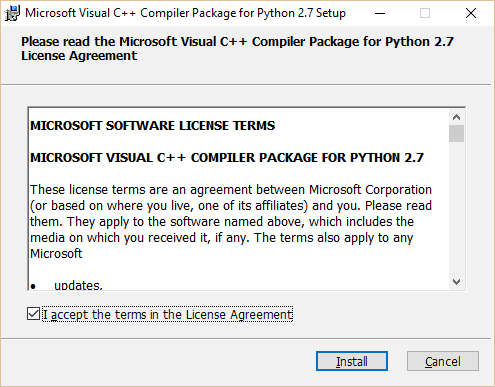Uncheck the accept license terms checkbox

pyautogui.click(x=33, y=314)
